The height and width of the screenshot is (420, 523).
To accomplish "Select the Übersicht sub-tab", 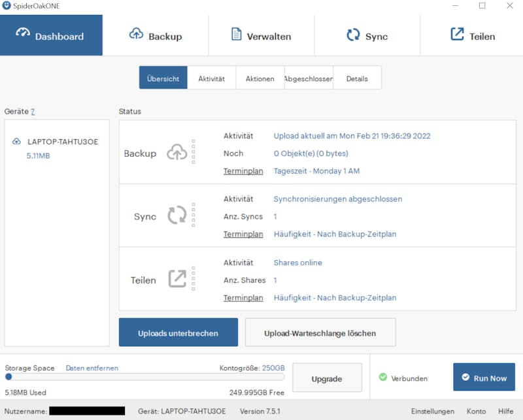I will tap(163, 78).
